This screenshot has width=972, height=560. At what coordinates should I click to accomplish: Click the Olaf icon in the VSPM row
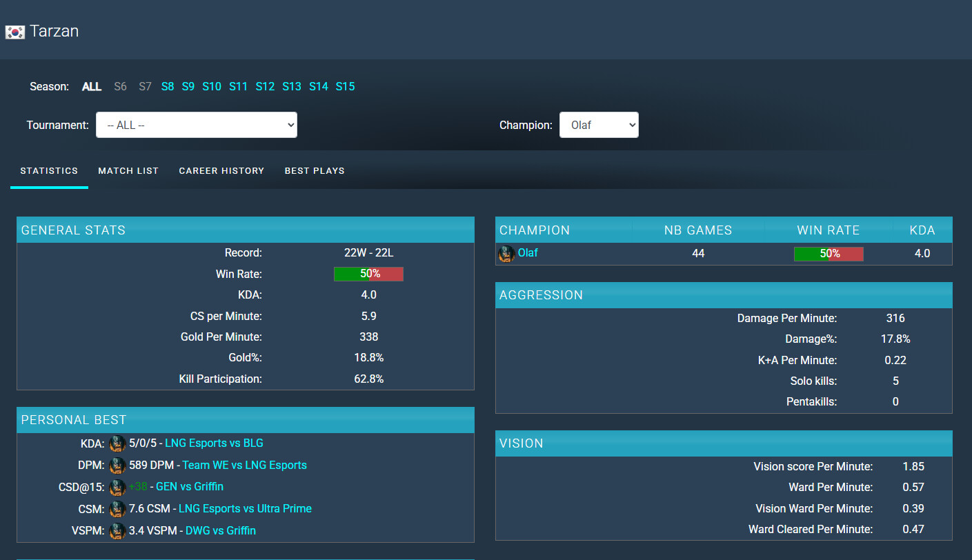pos(117,531)
